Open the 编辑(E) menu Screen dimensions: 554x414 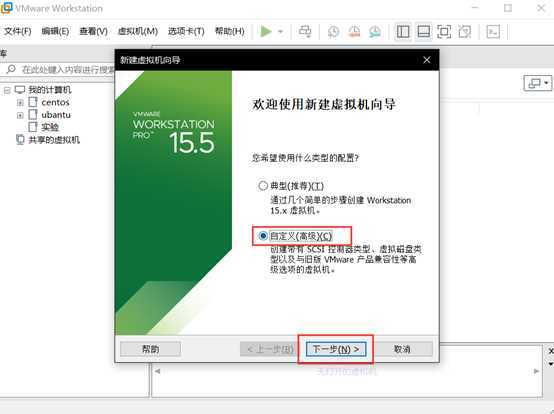pyautogui.click(x=55, y=31)
